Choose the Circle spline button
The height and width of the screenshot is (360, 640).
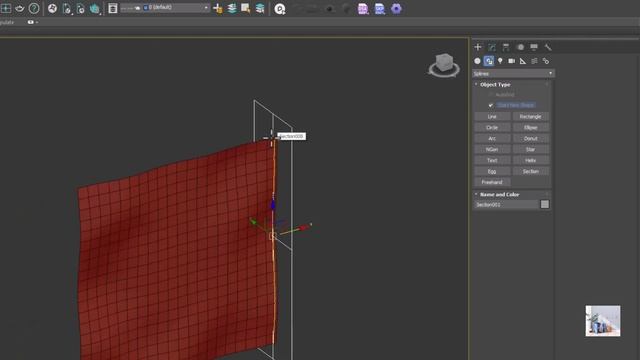tap(492, 128)
